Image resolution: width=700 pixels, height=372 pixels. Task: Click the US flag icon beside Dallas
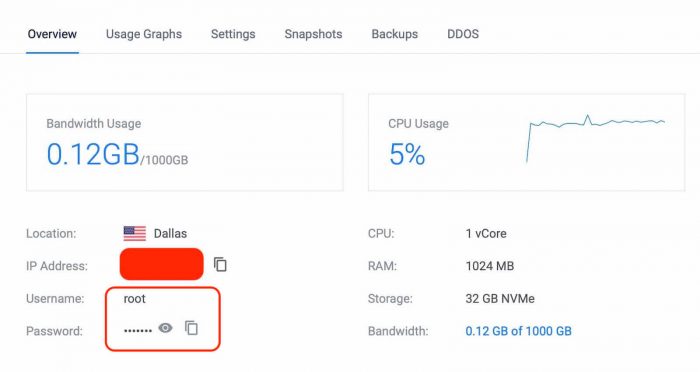[x=135, y=233]
